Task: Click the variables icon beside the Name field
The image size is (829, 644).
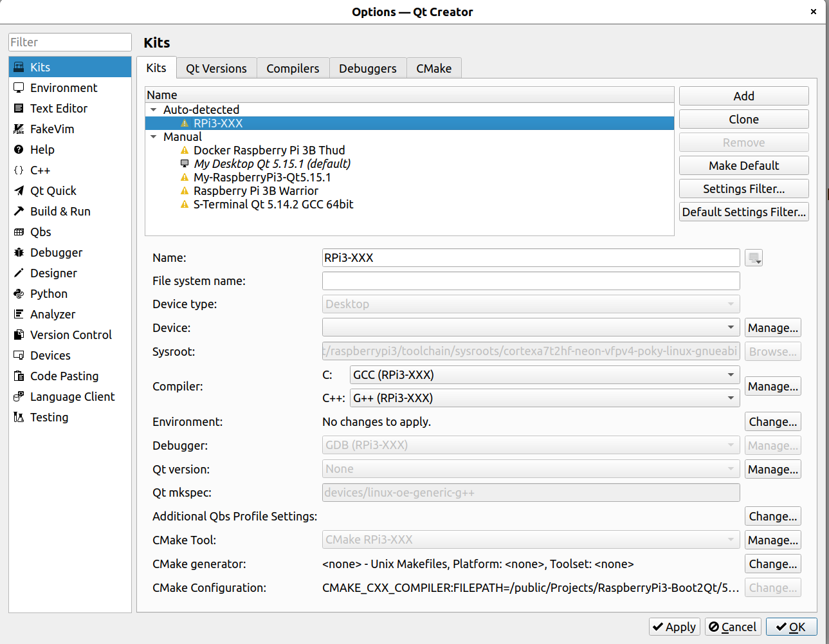Action: click(754, 257)
